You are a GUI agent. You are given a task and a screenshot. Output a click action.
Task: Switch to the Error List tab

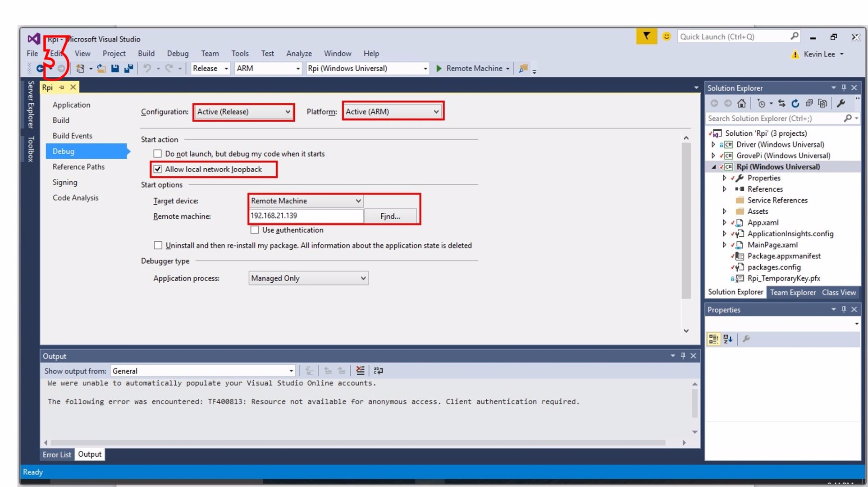(x=57, y=455)
